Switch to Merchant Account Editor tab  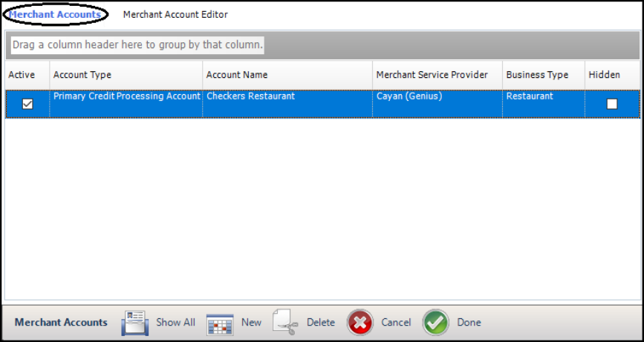pos(175,15)
